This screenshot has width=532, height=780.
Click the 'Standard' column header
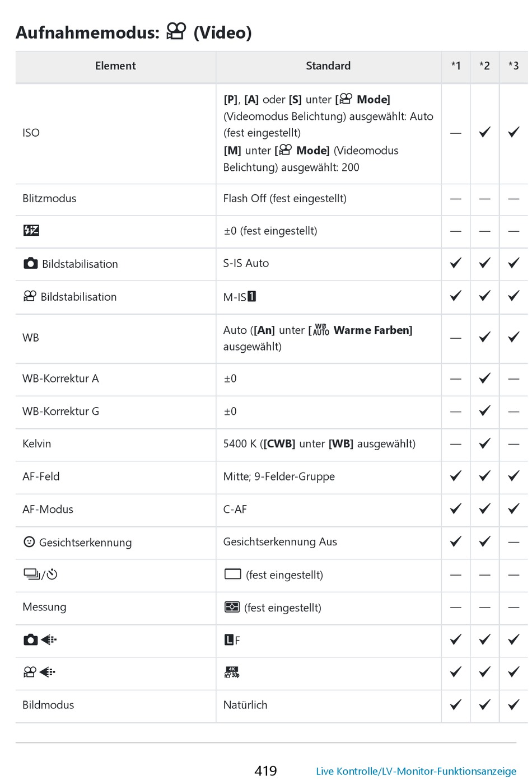point(328,66)
